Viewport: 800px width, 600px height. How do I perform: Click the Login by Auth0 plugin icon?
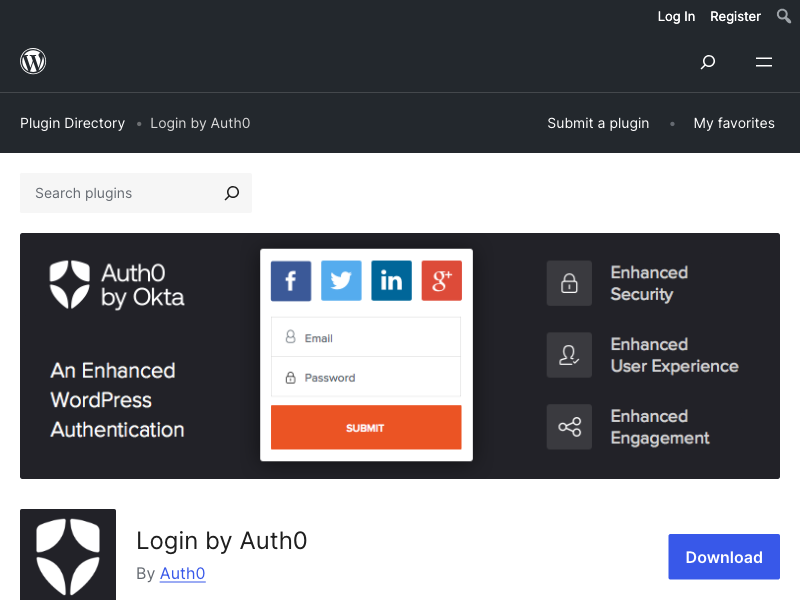tap(68, 555)
